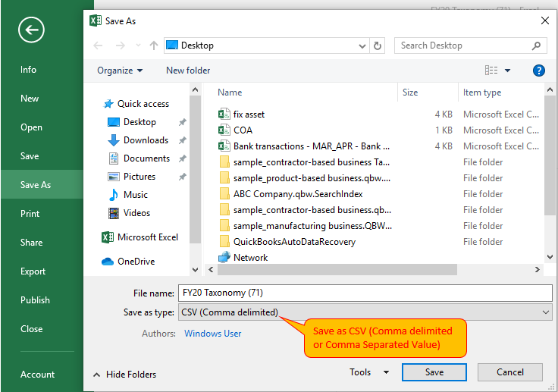Sort files by the Size column
558x392 pixels.
point(410,93)
